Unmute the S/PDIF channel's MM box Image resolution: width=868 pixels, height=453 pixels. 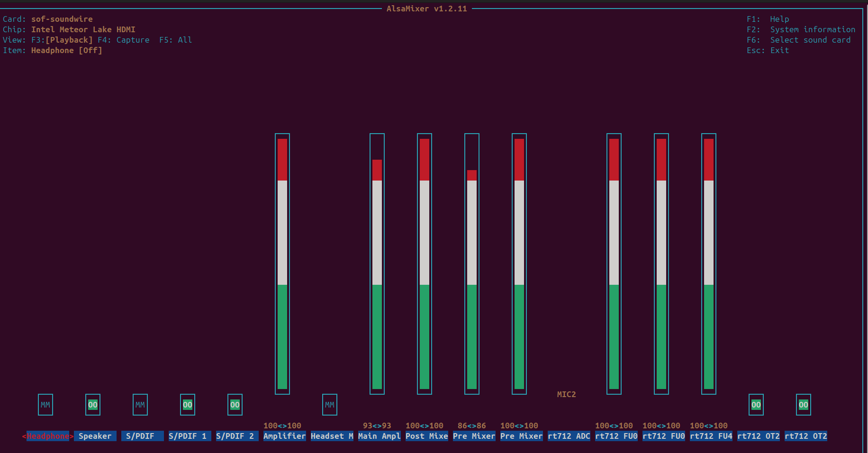(x=140, y=405)
